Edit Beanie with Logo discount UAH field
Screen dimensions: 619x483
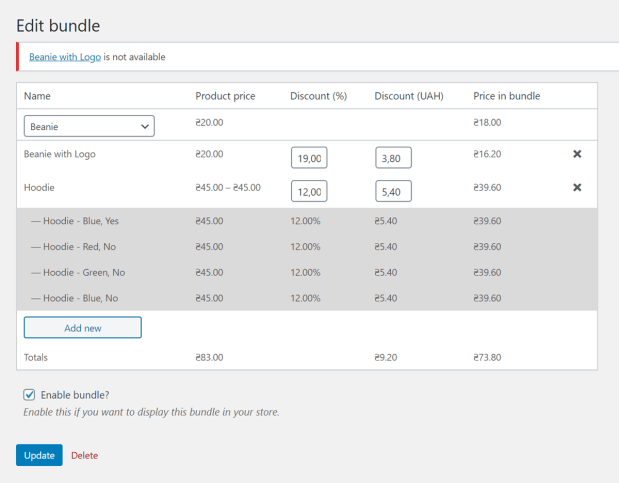pyautogui.click(x=393, y=157)
